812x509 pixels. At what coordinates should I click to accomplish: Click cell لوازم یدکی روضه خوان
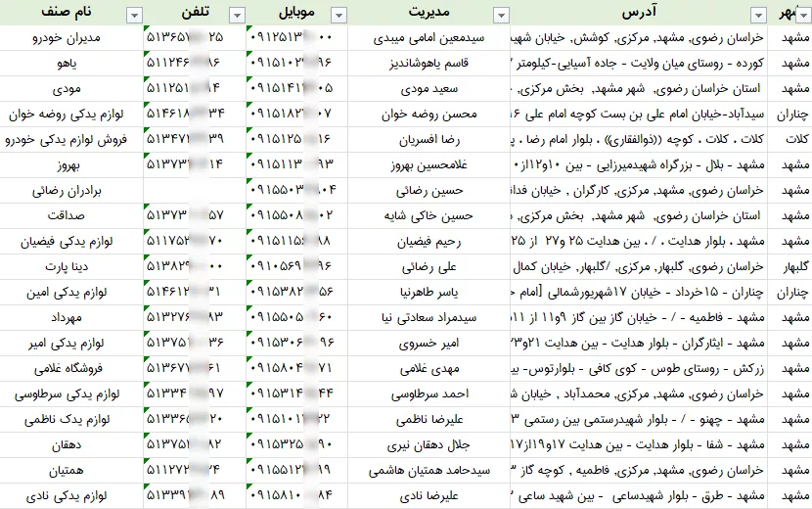(x=71, y=114)
